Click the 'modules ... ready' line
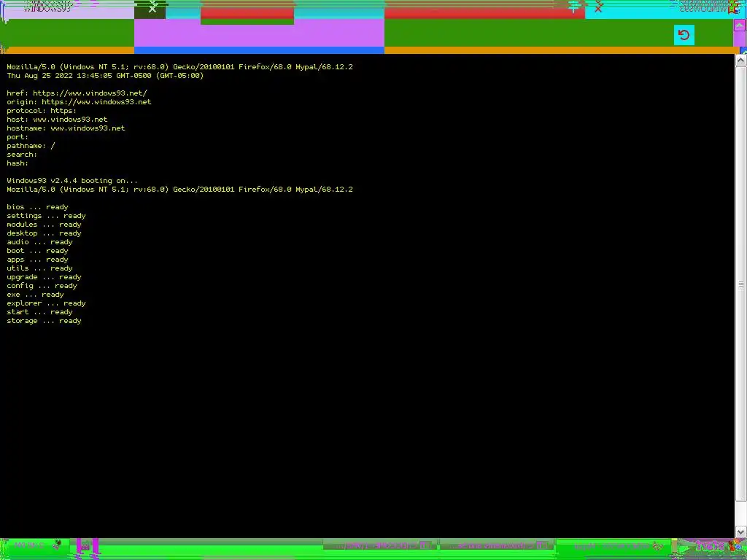Viewport: 747px width, 560px height. (44, 225)
